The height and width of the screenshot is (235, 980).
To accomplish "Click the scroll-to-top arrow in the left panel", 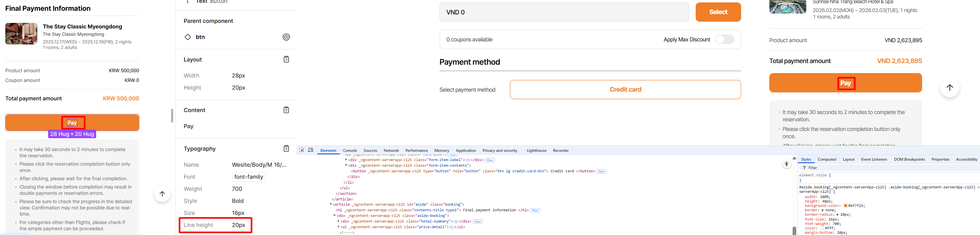I will pos(162,194).
